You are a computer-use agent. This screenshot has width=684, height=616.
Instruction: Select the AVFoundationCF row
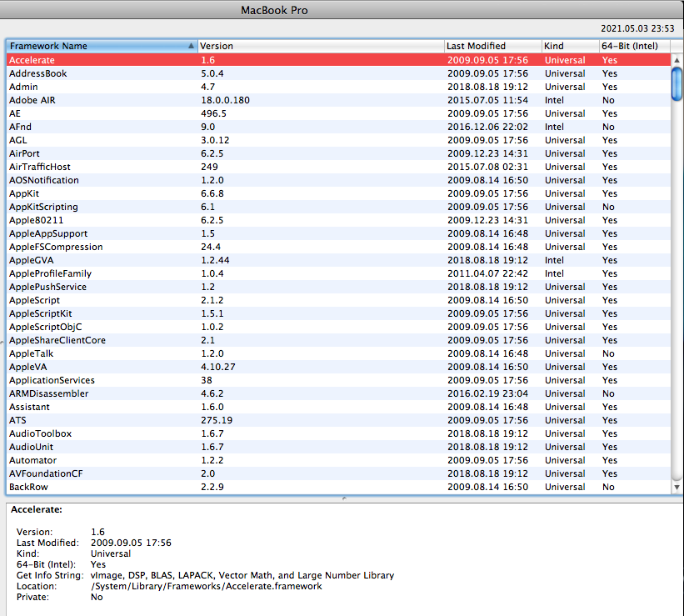pyautogui.click(x=338, y=473)
